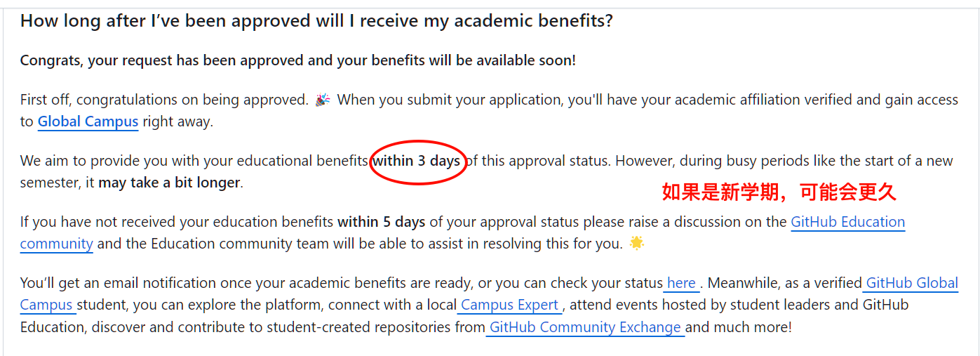Click the red Chinese annotation text
The width and height of the screenshot is (980, 356).
(x=779, y=191)
